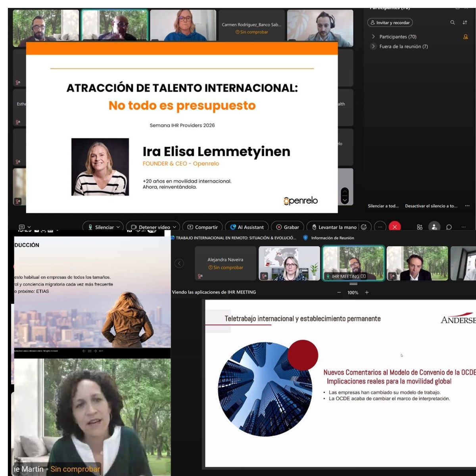476x476 pixels.
Task: Open reactions emoji next to Levantar la mano
Action: point(364,227)
